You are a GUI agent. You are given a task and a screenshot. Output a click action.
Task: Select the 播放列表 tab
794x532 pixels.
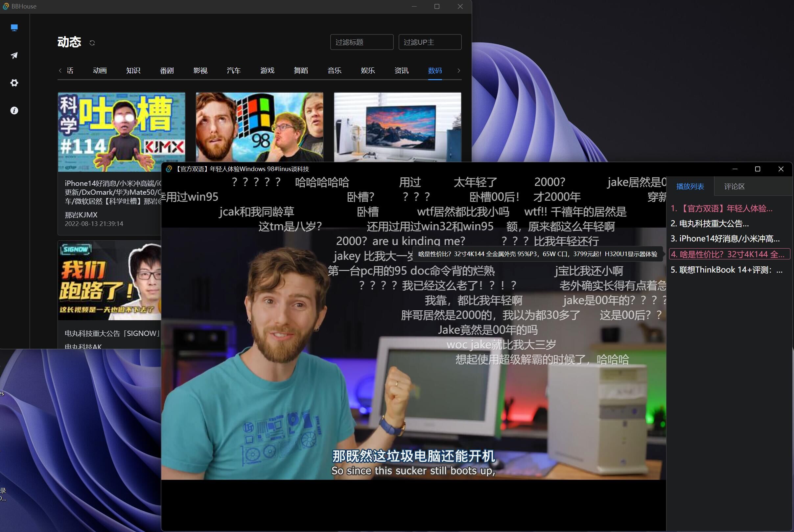[690, 186]
